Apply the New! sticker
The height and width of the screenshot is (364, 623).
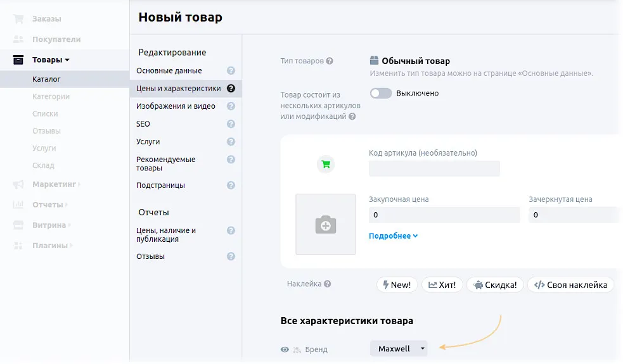[x=397, y=285]
